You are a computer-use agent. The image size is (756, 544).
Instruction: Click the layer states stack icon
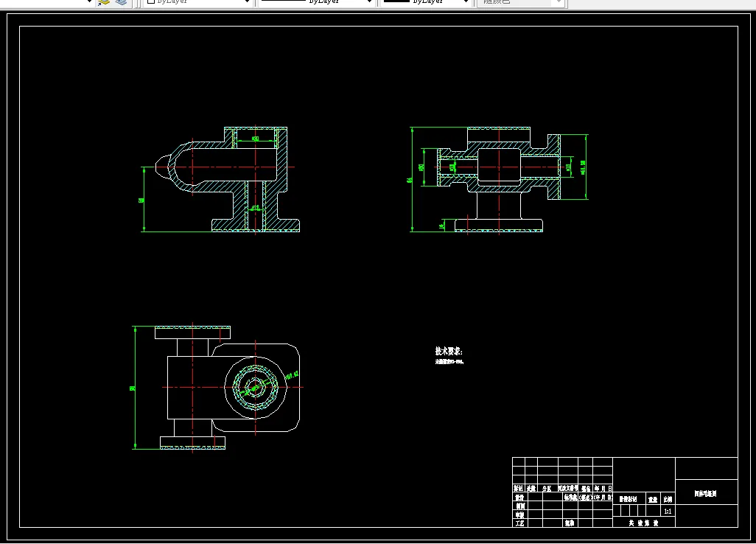[121, 2]
